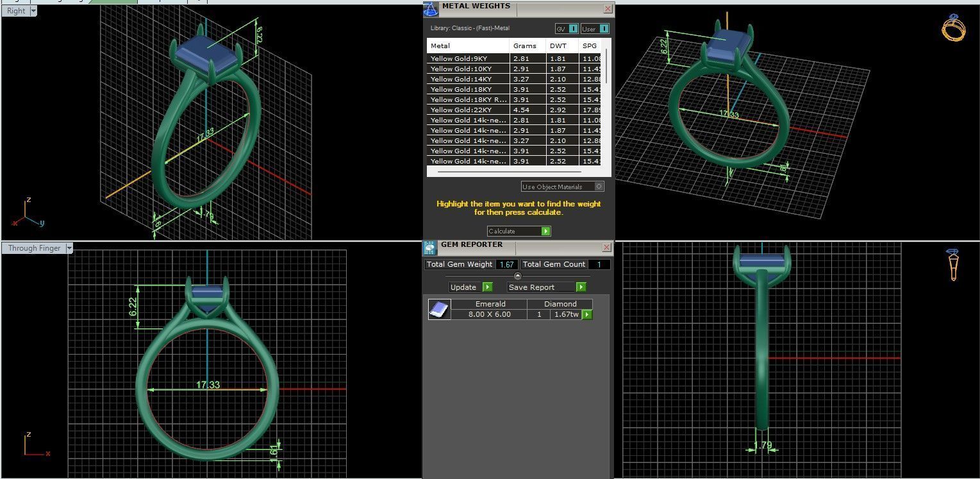The width and height of the screenshot is (980, 479).
Task: Click the Through Finger viewport label
Action: [x=34, y=248]
